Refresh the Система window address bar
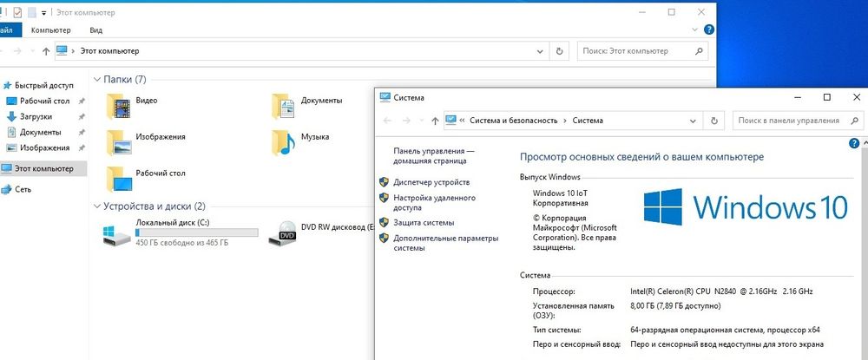The width and height of the screenshot is (868, 360). point(714,121)
